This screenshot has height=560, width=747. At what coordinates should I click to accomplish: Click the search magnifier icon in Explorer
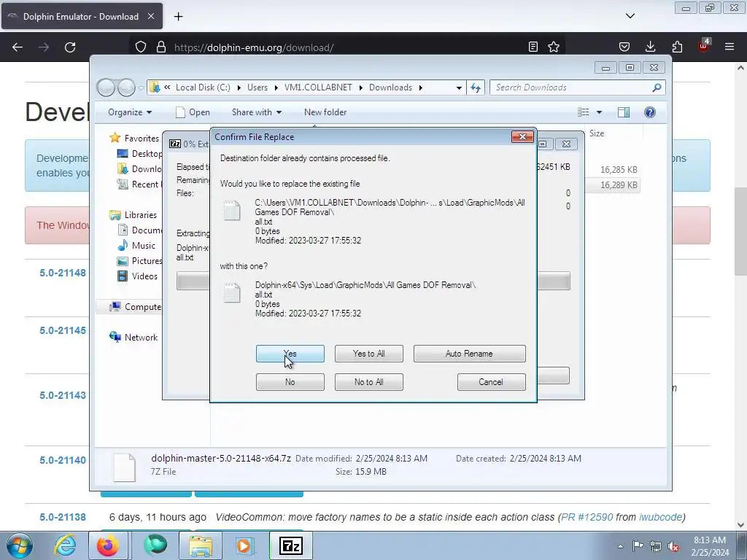pos(657,87)
